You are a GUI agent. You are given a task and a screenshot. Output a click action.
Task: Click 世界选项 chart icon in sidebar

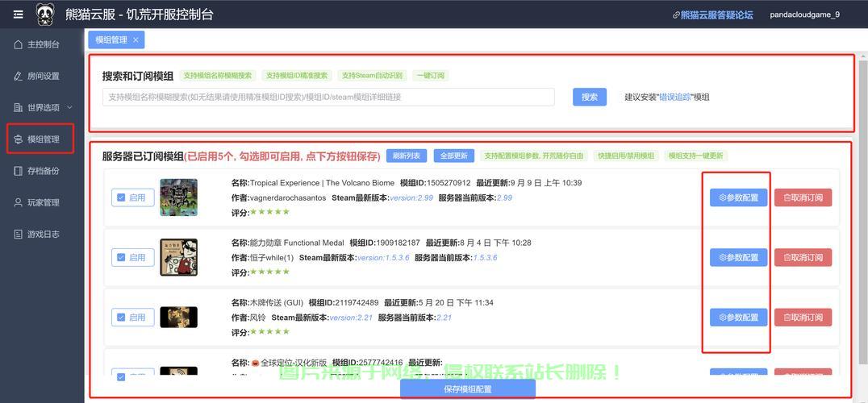(19, 107)
